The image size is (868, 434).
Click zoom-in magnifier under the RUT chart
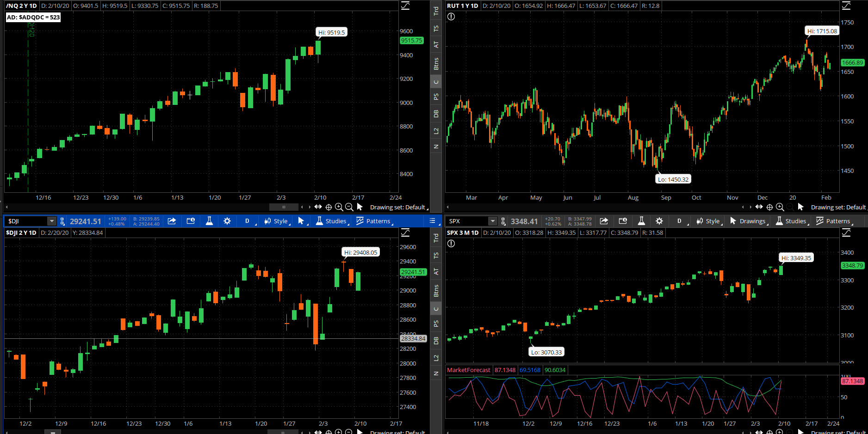click(780, 207)
